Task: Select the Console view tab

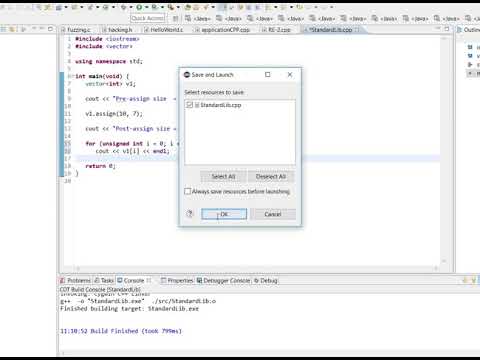Action: 134,281
